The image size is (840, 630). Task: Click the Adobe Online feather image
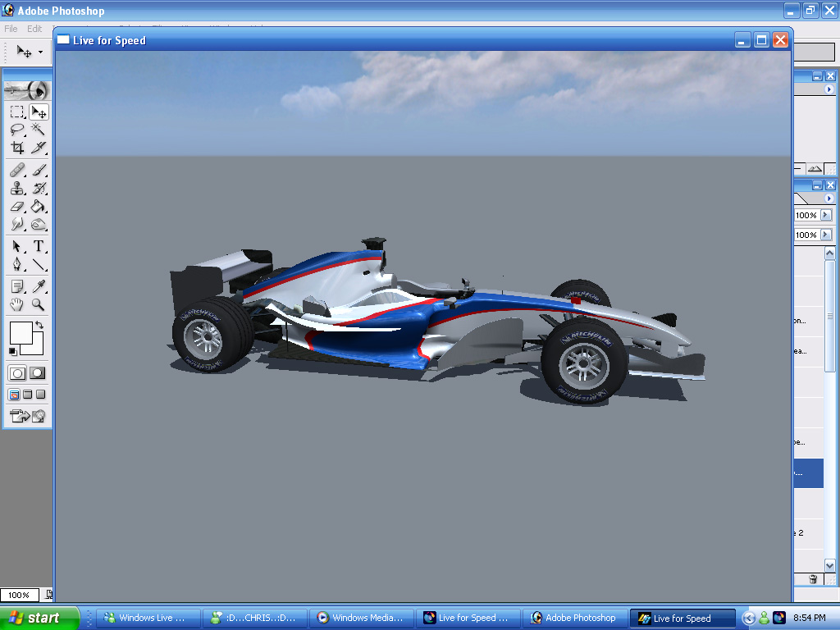tap(28, 90)
